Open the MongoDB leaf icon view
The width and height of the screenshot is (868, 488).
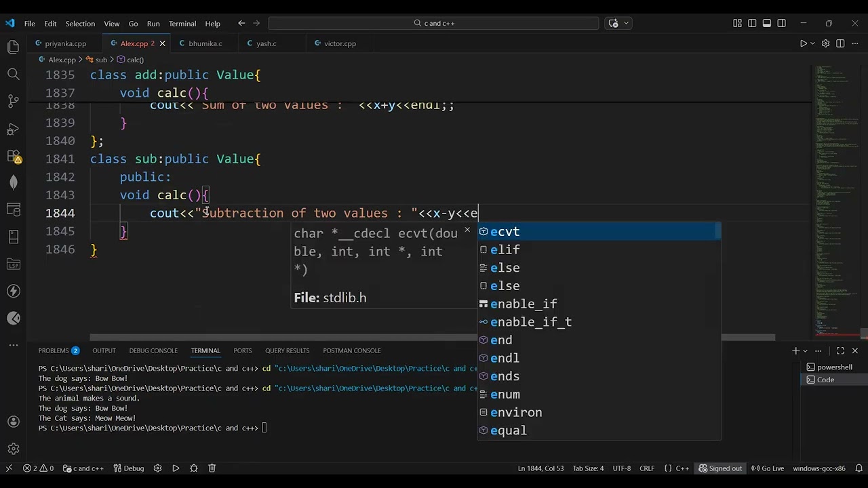(x=13, y=182)
